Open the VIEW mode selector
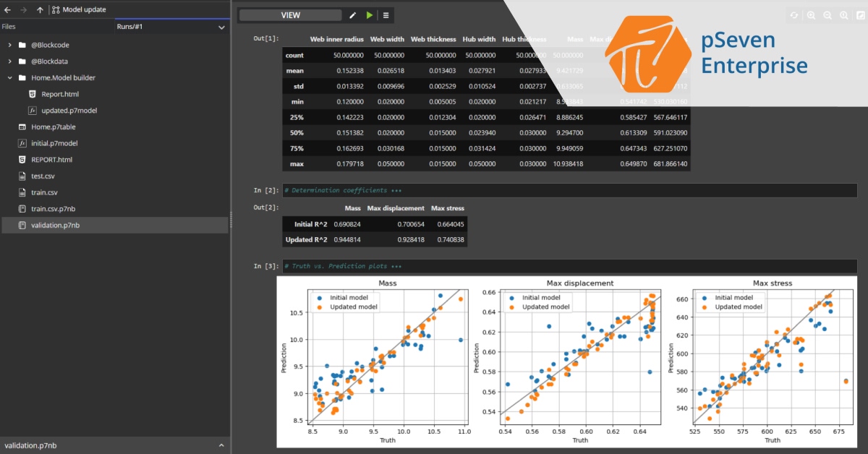 pyautogui.click(x=291, y=14)
